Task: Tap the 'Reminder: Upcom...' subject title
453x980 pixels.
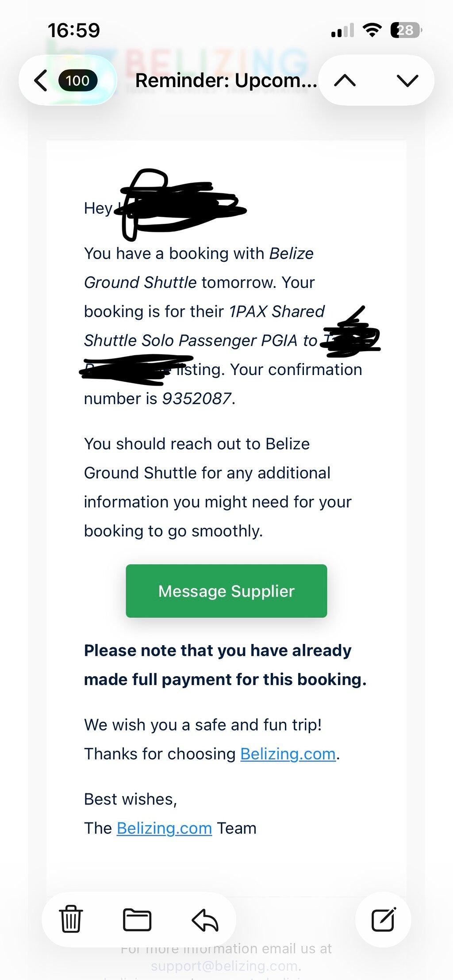Action: pos(226,80)
